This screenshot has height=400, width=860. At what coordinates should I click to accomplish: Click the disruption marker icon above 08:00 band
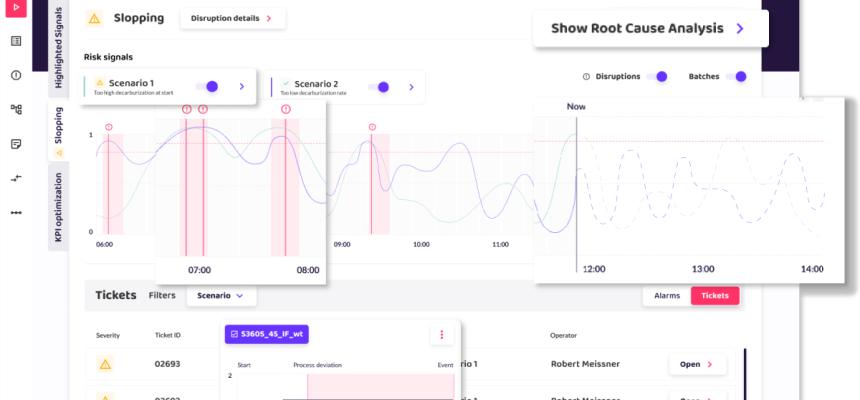pyautogui.click(x=286, y=110)
